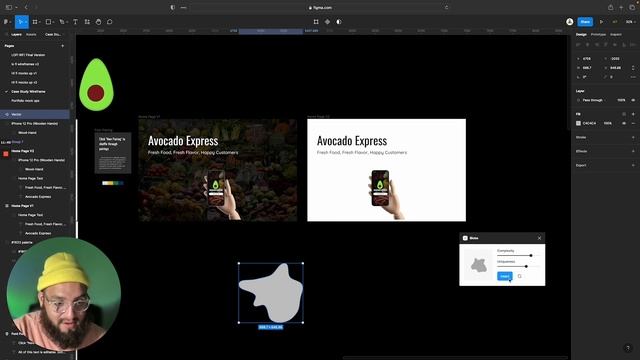
Task: Open the Case Study page dropdown
Action: point(53,34)
